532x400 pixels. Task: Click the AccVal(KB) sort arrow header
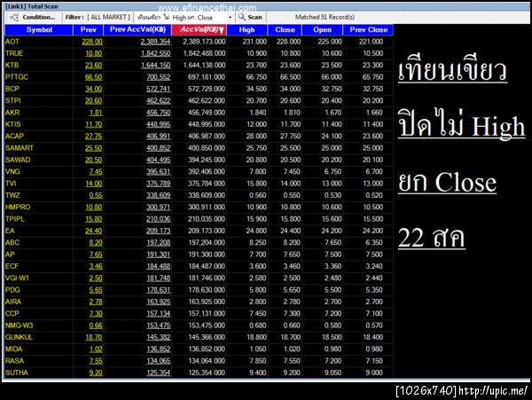[x=199, y=30]
